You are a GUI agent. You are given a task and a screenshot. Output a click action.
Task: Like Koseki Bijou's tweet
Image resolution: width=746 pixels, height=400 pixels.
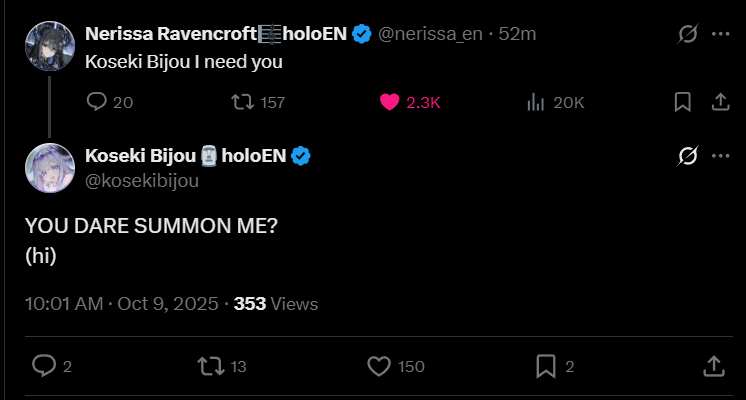[378, 366]
